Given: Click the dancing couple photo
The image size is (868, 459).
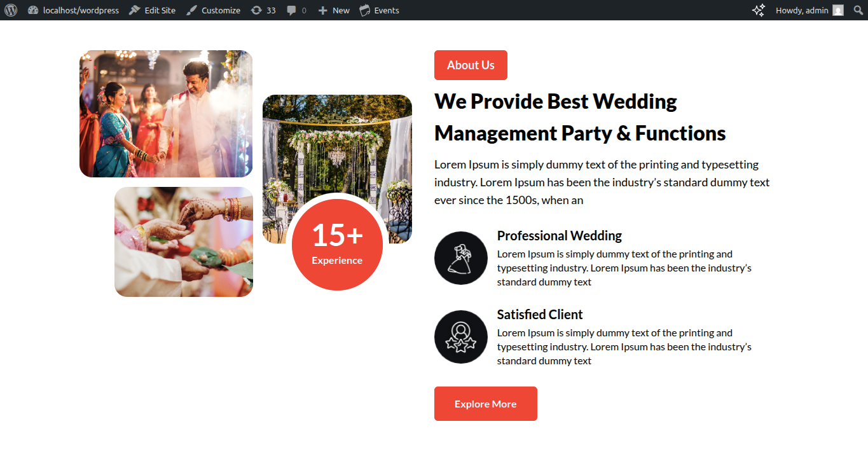Looking at the screenshot, I should click(x=166, y=114).
